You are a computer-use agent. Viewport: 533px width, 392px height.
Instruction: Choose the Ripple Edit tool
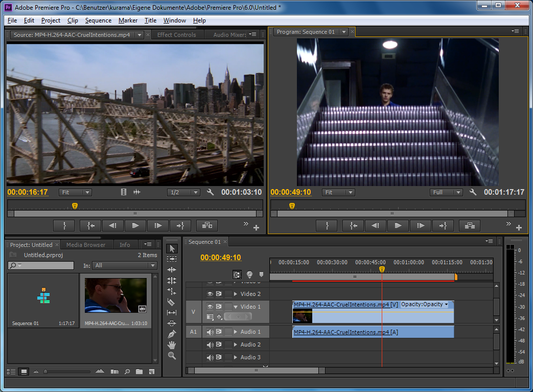(172, 270)
